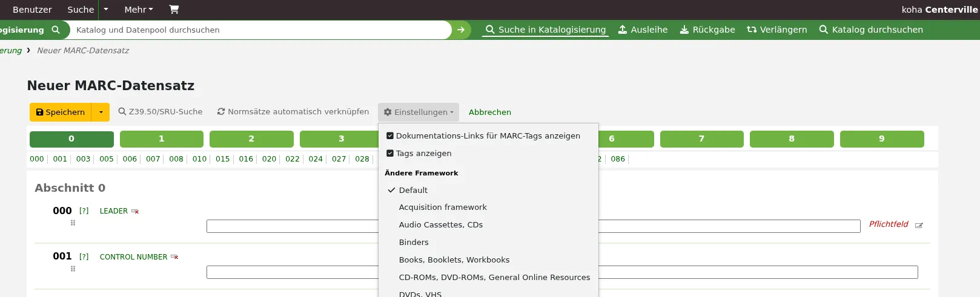Choose Acquisition framework
980x297 pixels.
443,207
